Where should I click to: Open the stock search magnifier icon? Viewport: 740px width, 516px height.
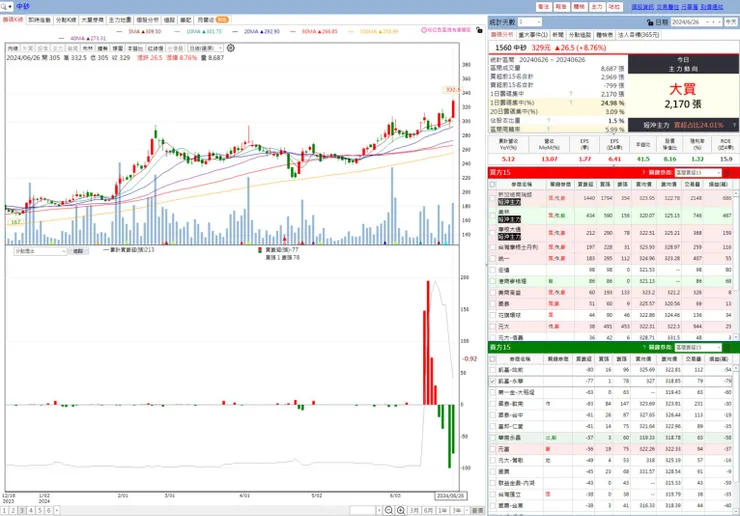(5, 7)
